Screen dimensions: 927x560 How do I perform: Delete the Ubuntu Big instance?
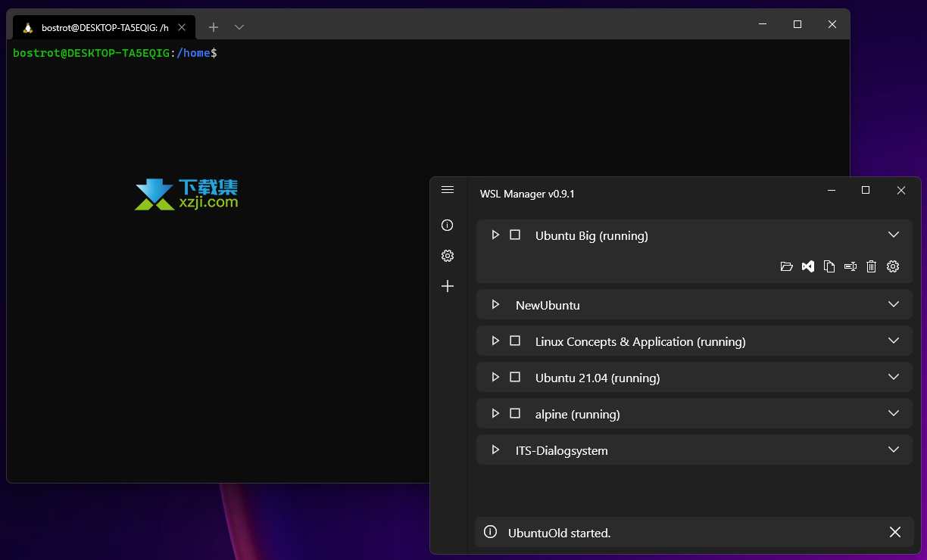pyautogui.click(x=872, y=266)
